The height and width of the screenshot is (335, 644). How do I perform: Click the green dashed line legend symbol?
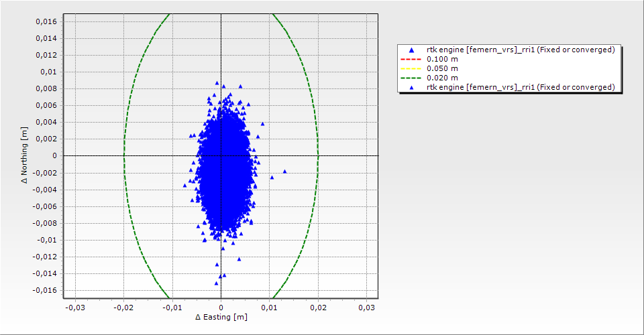(x=412, y=78)
